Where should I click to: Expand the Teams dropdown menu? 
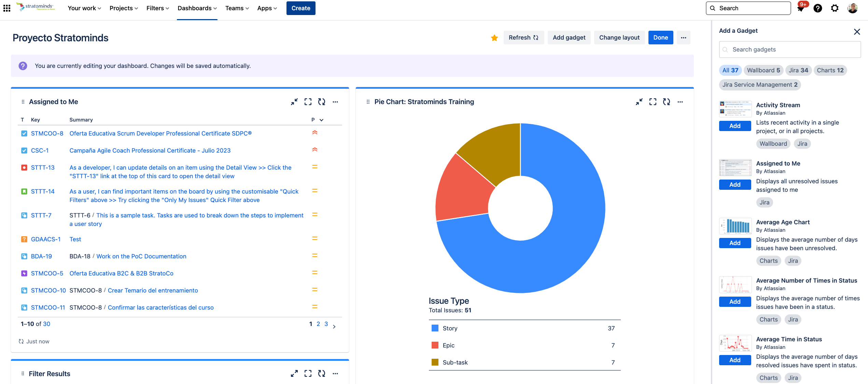coord(236,8)
